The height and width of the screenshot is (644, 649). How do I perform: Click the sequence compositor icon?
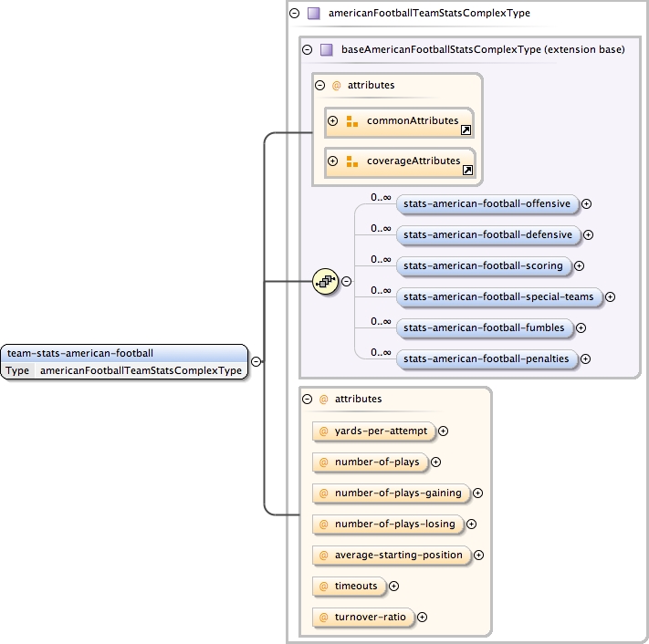tap(325, 282)
